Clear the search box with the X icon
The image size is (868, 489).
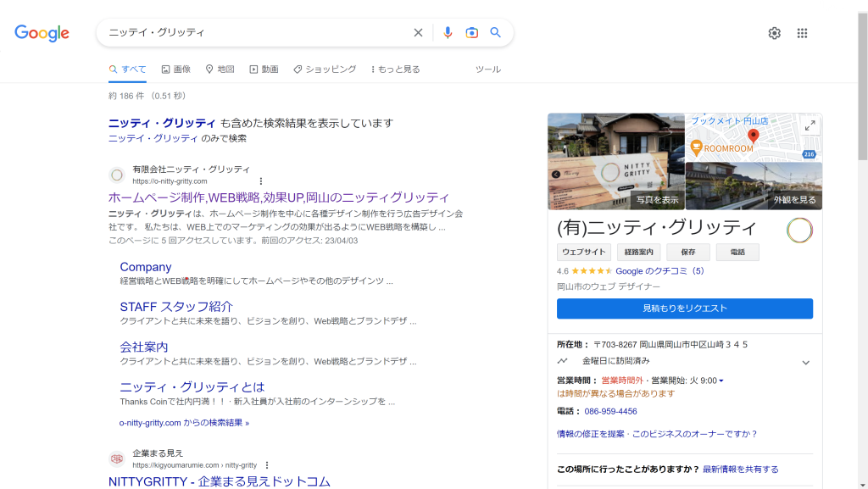(x=418, y=33)
